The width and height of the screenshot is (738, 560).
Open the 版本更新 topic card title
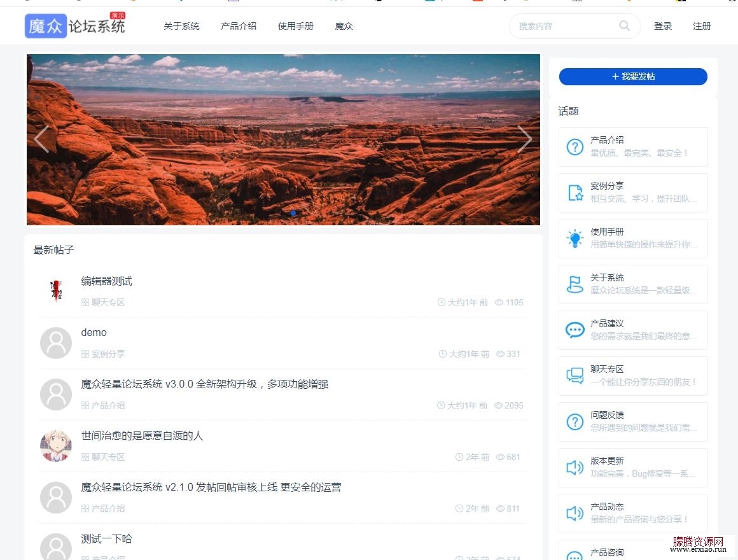coord(607,461)
